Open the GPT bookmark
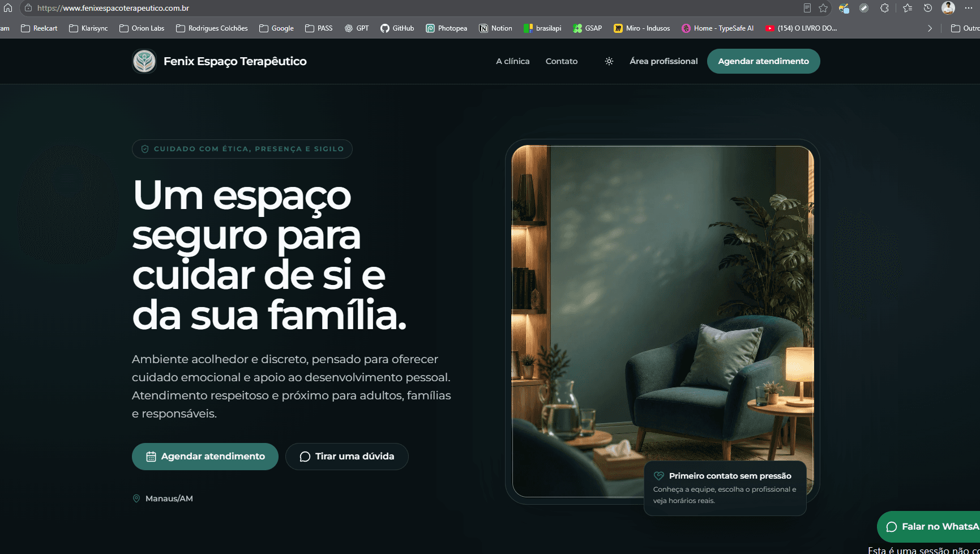The image size is (980, 554). (x=357, y=28)
